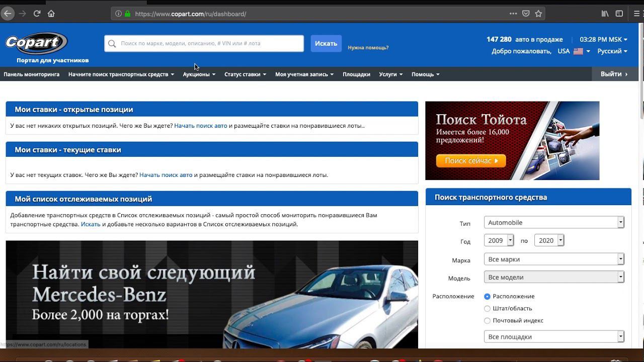Click the USA flag icon
The height and width of the screenshot is (362, 644).
tap(578, 51)
